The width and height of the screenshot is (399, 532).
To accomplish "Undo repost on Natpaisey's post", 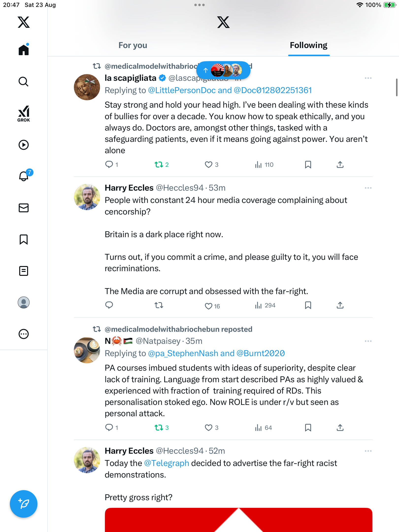I will tap(159, 428).
